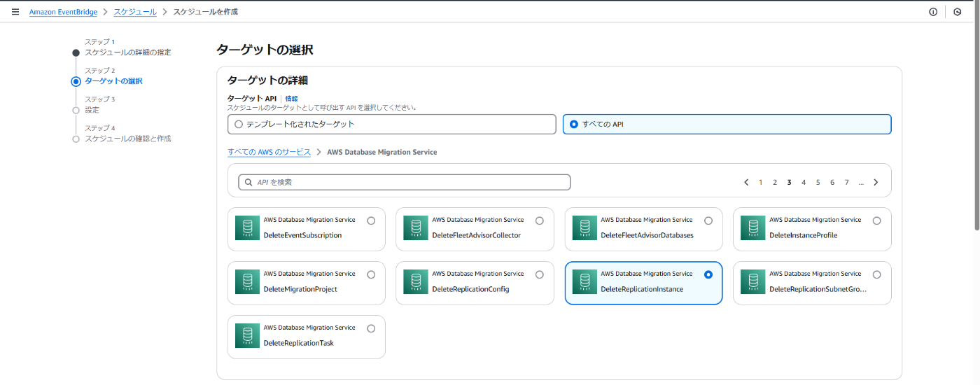Click the DeleteEventSubscription database icon
The image size is (980, 385).
pos(247,228)
